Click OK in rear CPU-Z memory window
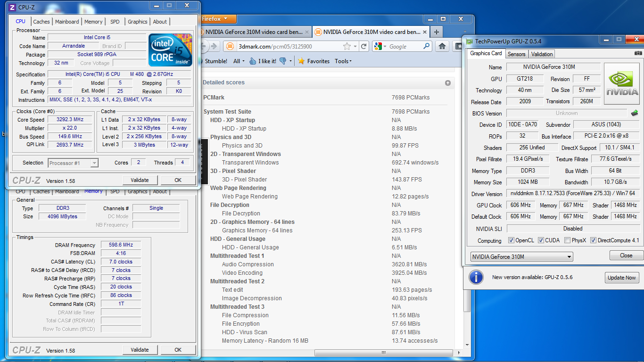This screenshot has width=644, height=362. coord(178,350)
